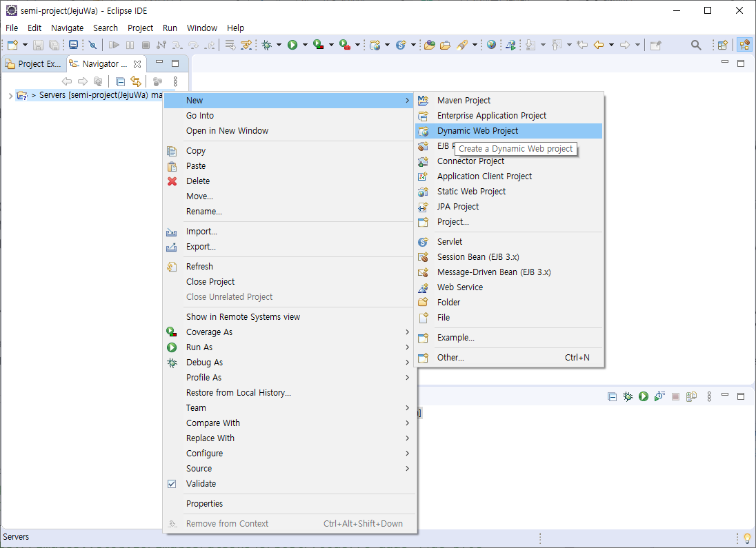This screenshot has width=756, height=548.
Task: Click the New Dynamic Web Project toolbar icon
Action: click(375, 45)
